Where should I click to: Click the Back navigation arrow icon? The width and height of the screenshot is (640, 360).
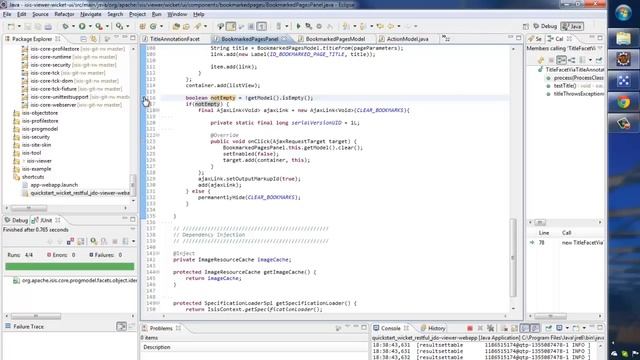pyautogui.click(x=390, y=27)
